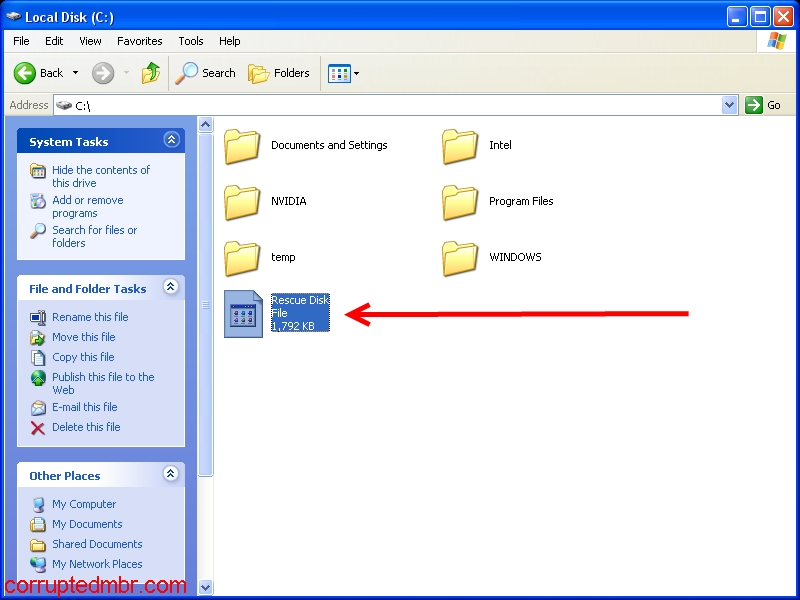The image size is (800, 600).
Task: Click the Back arrow toolbar icon
Action: [x=25, y=73]
